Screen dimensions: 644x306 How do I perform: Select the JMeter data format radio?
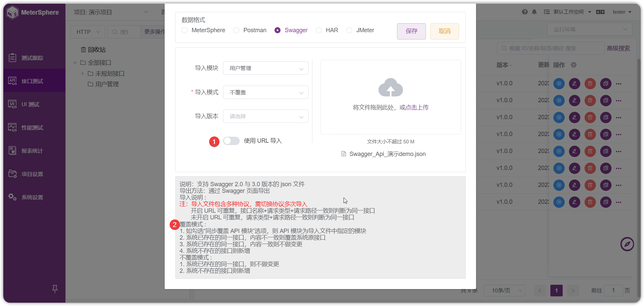[349, 30]
